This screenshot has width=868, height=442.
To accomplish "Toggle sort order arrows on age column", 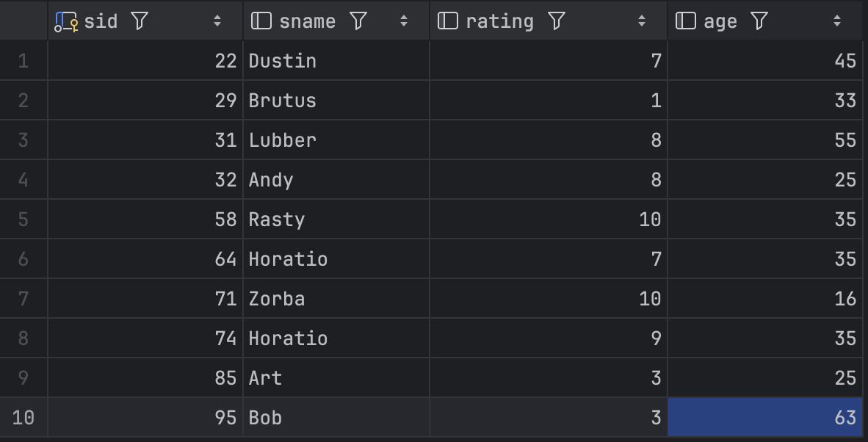I will pos(837,21).
